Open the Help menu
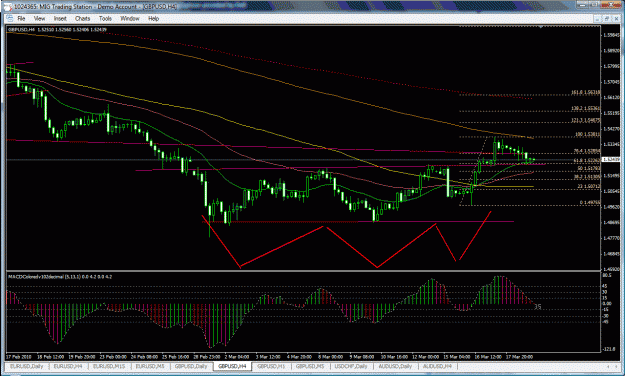Screen dimensions: 625x376 point(153,18)
